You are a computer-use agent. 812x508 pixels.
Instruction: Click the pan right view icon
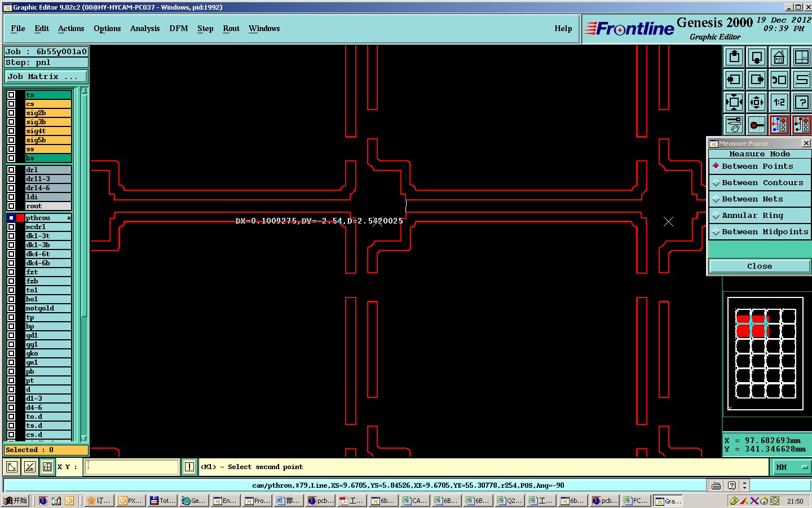757,80
